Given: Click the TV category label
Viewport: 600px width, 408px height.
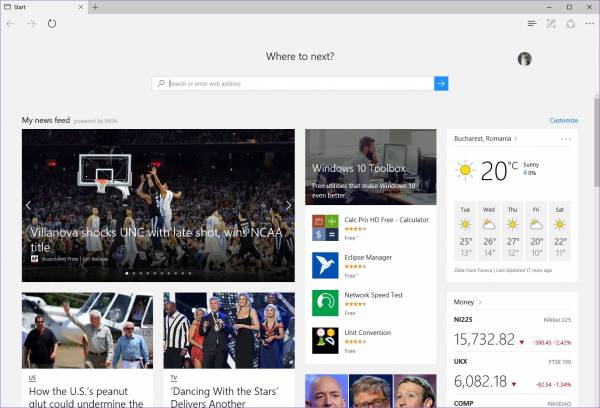Looking at the screenshot, I should point(174,378).
